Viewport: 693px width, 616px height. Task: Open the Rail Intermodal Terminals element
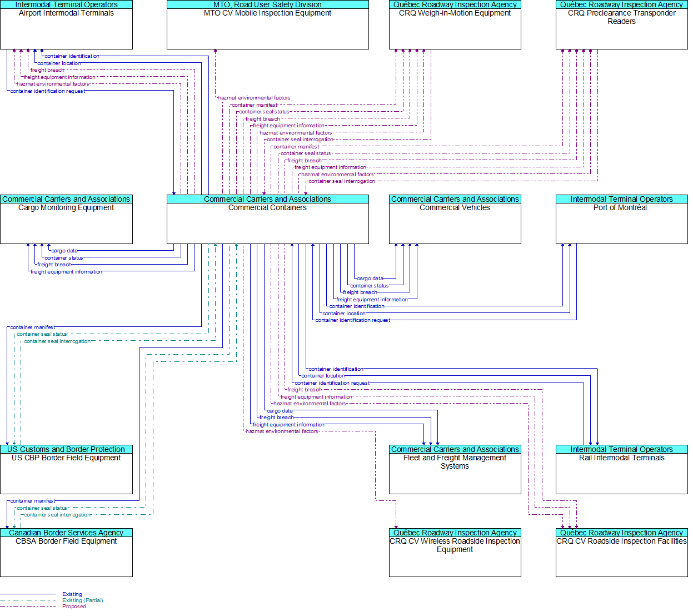coord(621,473)
